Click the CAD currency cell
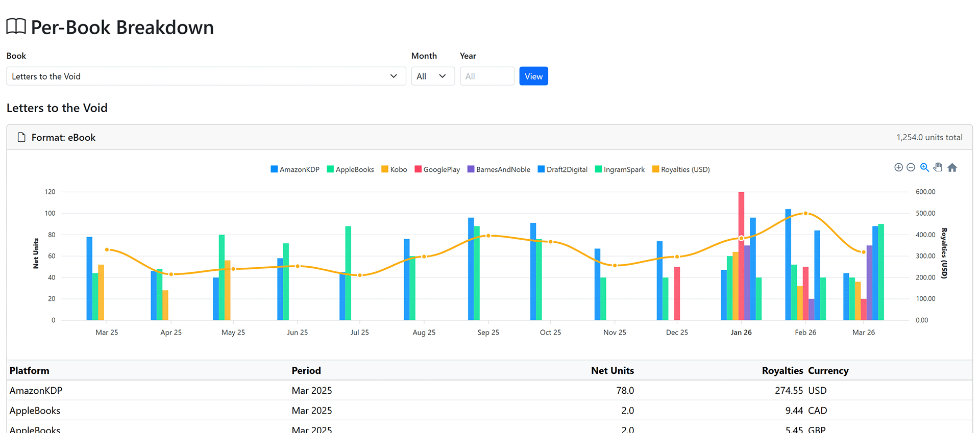 pos(818,411)
